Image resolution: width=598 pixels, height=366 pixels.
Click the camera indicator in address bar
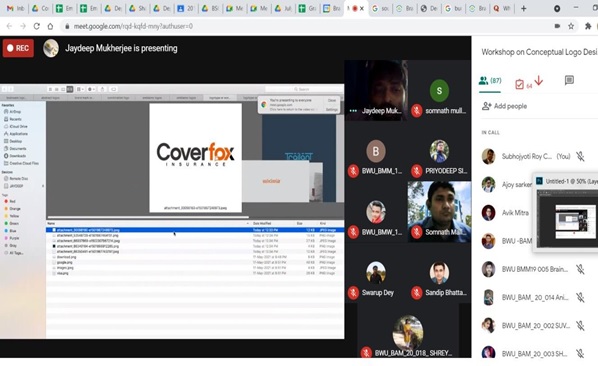click(x=557, y=26)
